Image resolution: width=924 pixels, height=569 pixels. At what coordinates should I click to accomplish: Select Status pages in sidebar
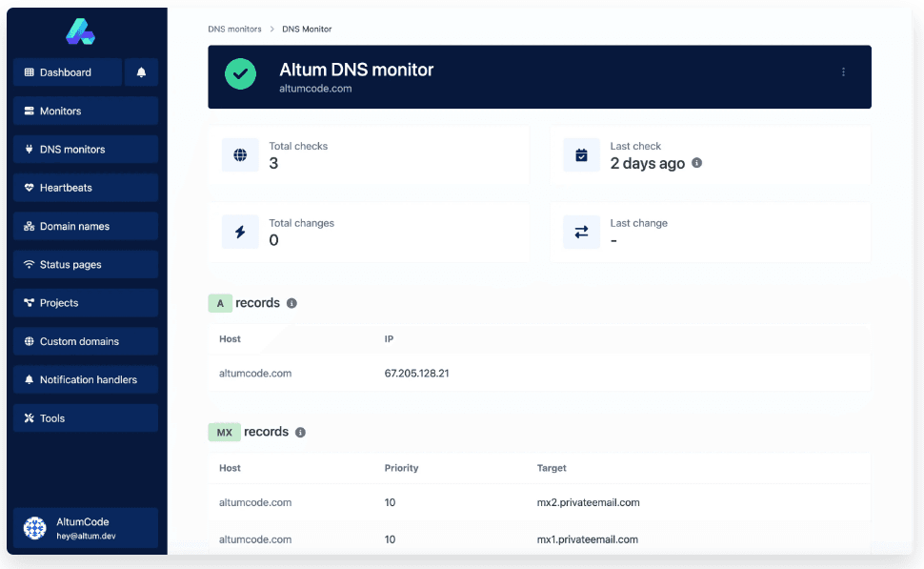(x=86, y=264)
